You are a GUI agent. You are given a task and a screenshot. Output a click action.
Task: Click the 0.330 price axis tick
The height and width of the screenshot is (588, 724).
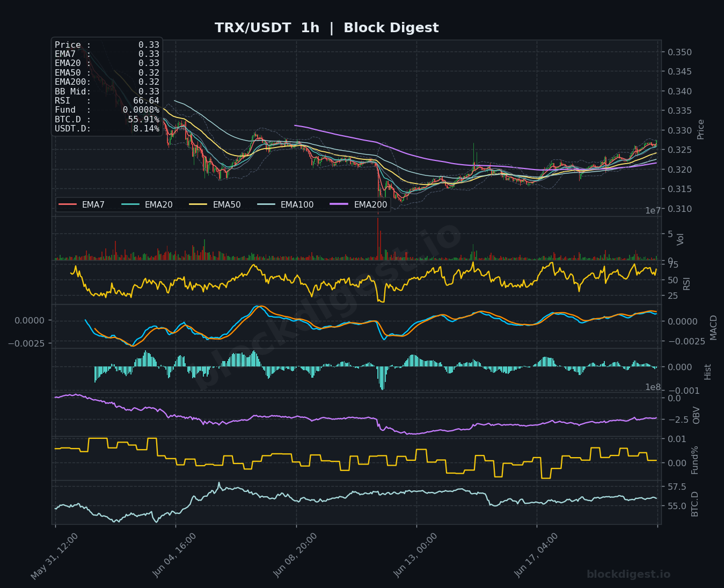pos(679,131)
